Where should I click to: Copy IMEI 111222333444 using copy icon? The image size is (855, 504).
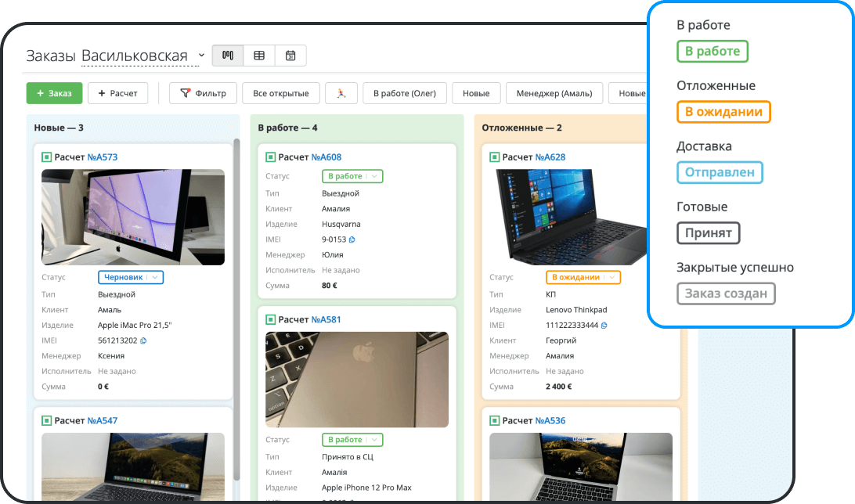(x=604, y=325)
